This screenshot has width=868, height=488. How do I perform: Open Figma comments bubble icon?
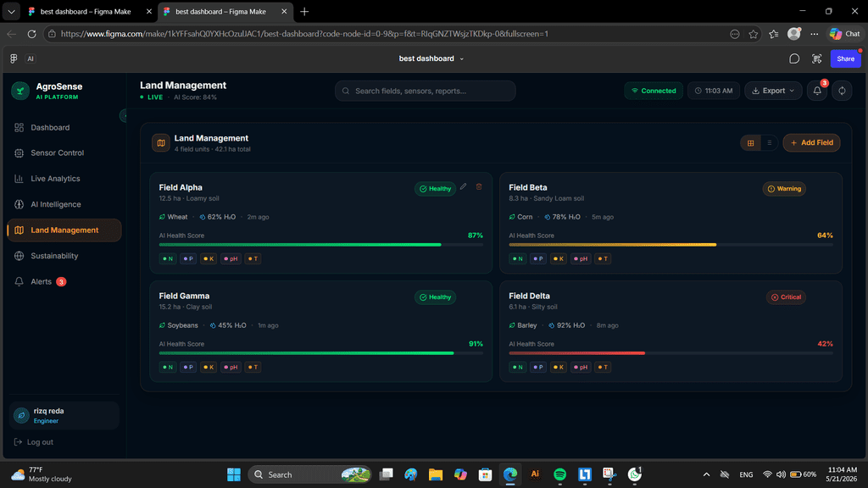(793, 58)
